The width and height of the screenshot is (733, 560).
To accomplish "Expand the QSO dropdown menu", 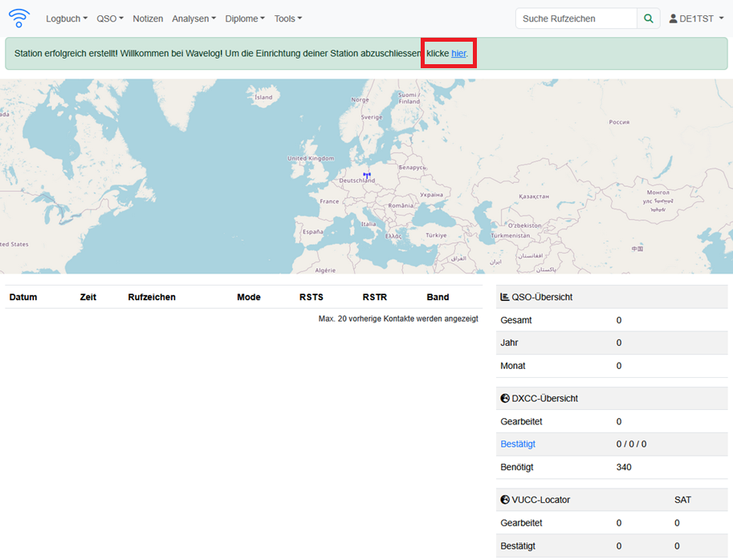I will click(x=110, y=18).
